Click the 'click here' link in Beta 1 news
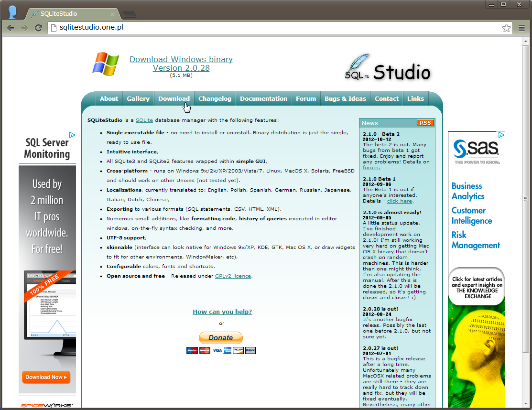Viewport: 532px width, 410px height. [x=399, y=201]
